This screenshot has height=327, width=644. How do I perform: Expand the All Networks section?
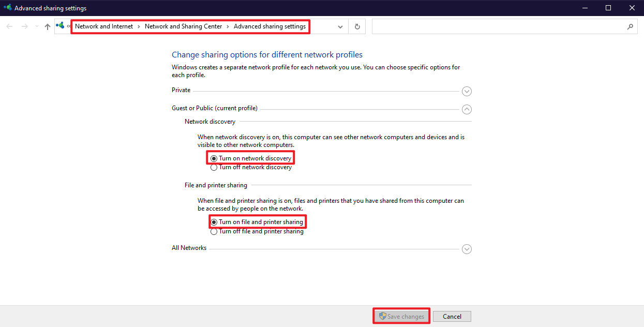(x=467, y=249)
